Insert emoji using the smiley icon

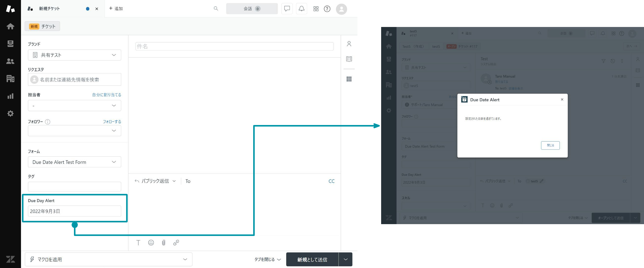(x=151, y=243)
